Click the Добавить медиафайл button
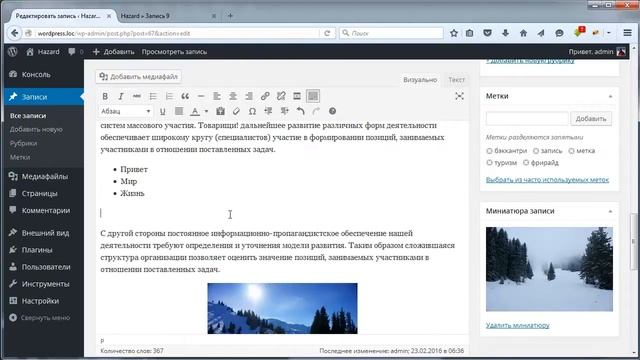 (x=139, y=77)
